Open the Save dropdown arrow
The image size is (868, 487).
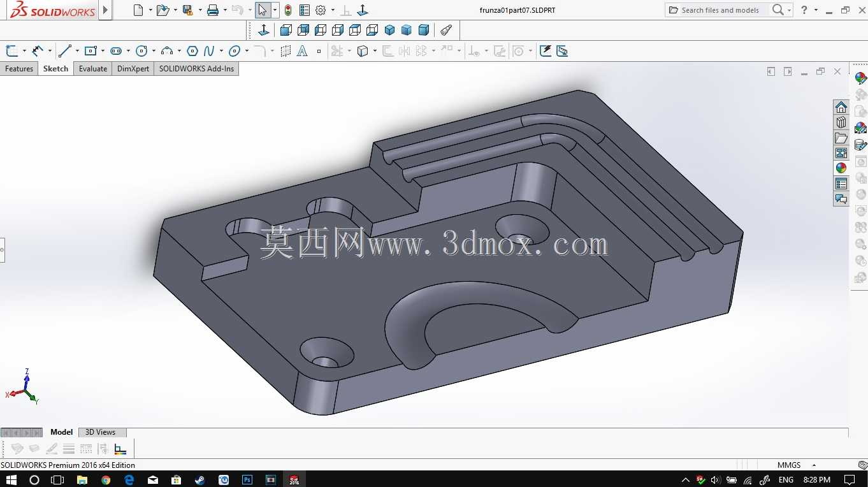click(x=200, y=10)
